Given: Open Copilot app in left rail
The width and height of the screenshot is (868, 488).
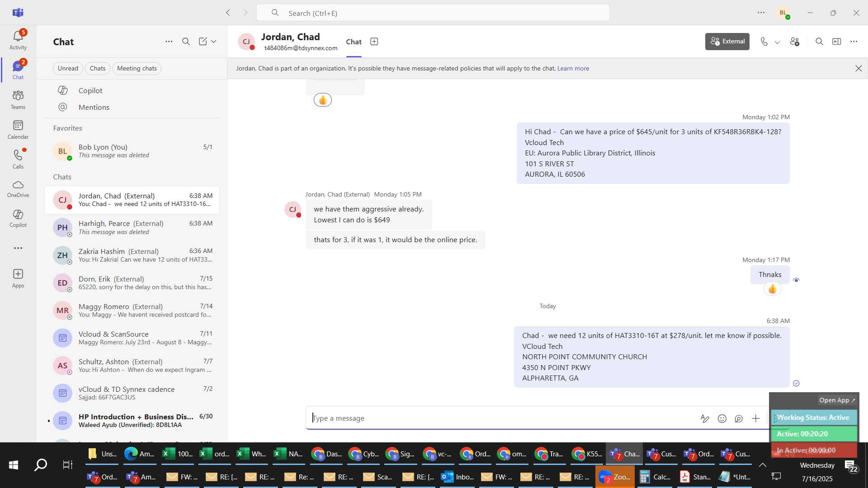Looking at the screenshot, I should tap(18, 218).
